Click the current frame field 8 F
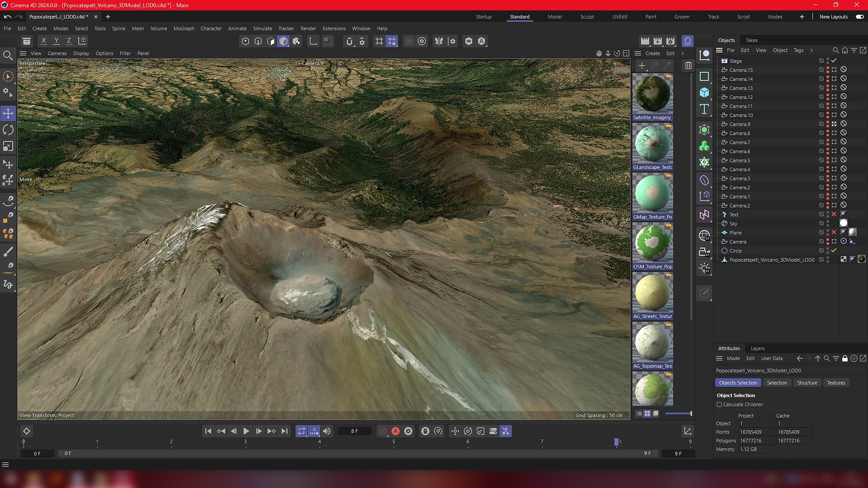The image size is (868, 488). click(x=354, y=432)
